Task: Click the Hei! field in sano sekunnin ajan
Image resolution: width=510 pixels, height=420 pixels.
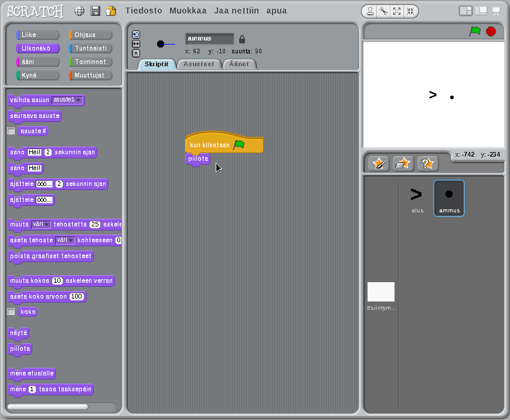Action: (35, 152)
